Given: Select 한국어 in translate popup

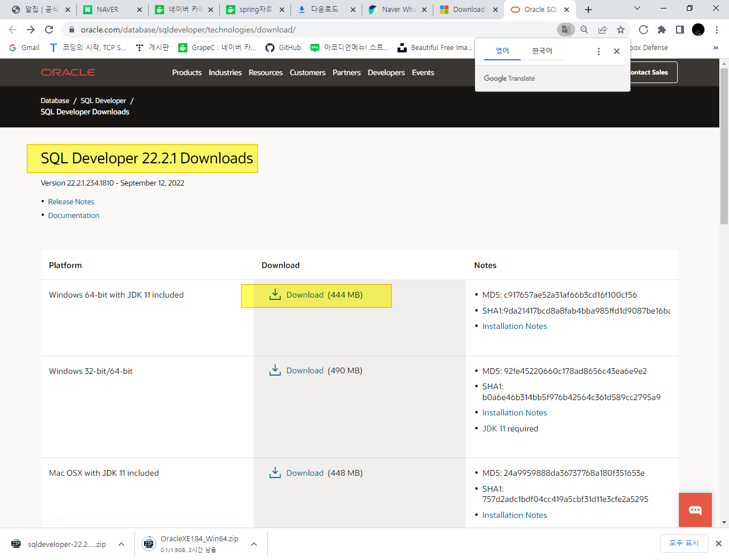Looking at the screenshot, I should 542,51.
